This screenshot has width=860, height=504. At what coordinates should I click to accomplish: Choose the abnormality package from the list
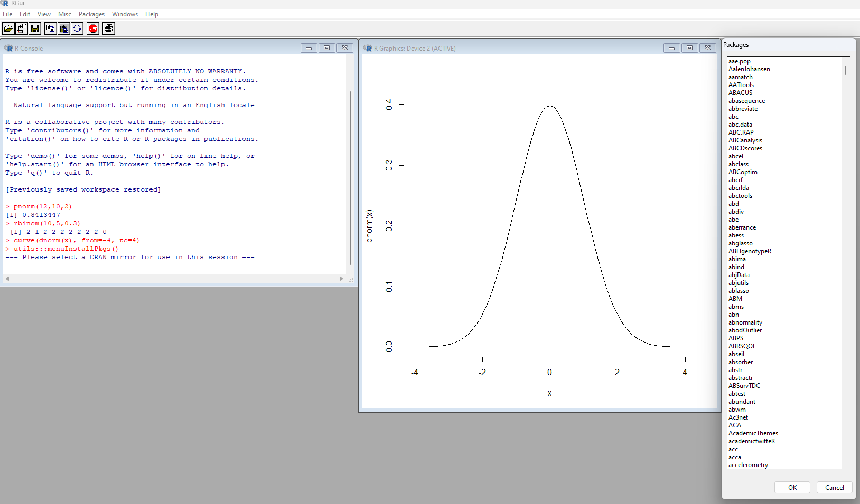coord(745,322)
